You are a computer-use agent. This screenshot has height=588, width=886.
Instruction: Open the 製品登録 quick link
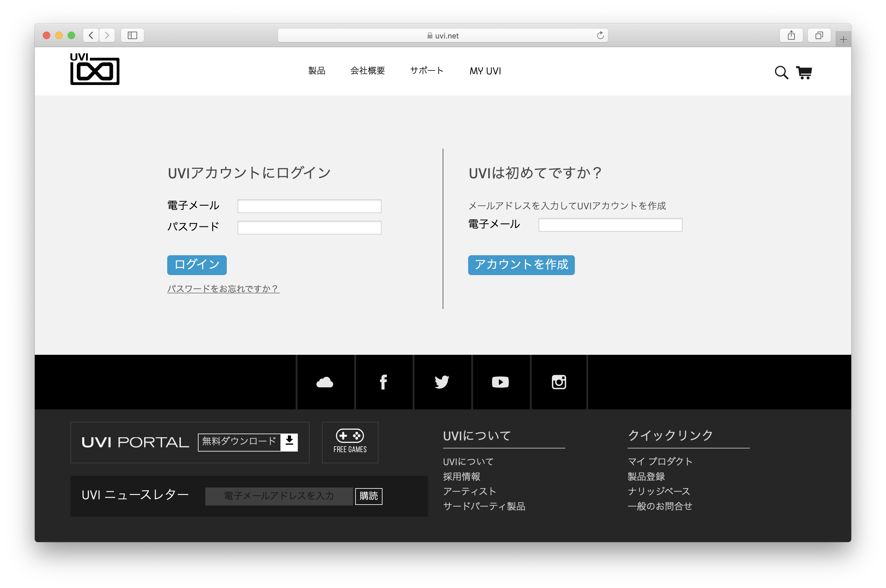click(646, 476)
